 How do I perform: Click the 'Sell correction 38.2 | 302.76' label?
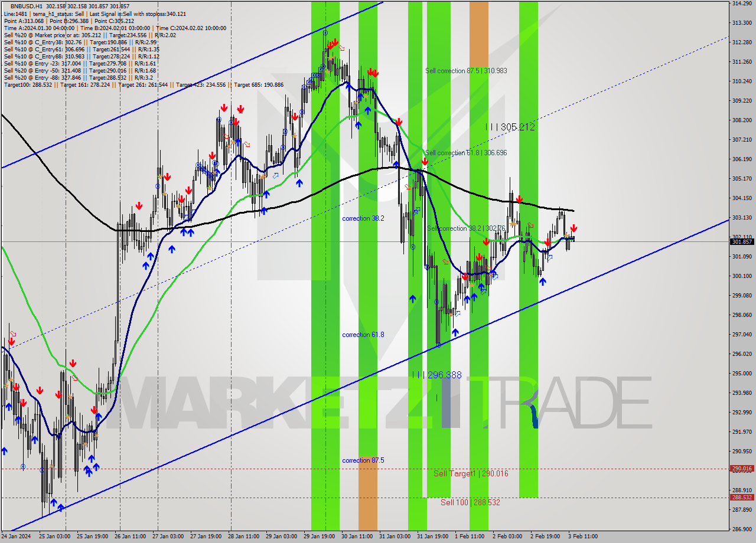(466, 228)
